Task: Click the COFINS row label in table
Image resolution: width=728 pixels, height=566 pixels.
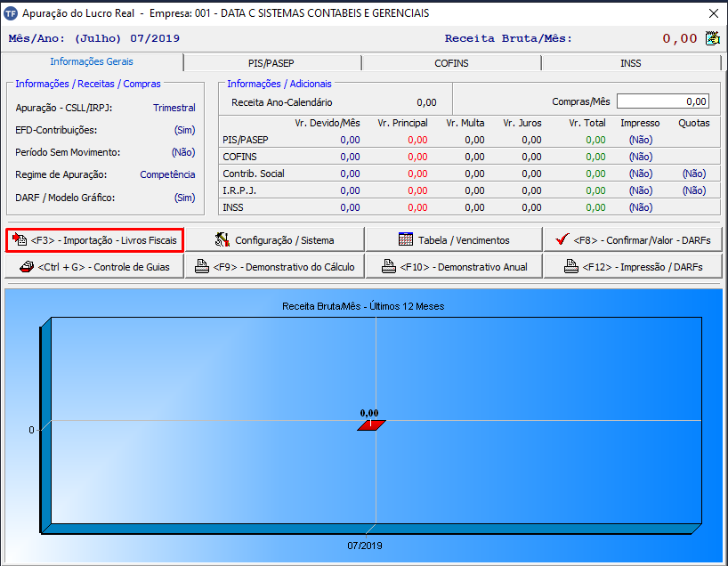Action: coord(239,157)
